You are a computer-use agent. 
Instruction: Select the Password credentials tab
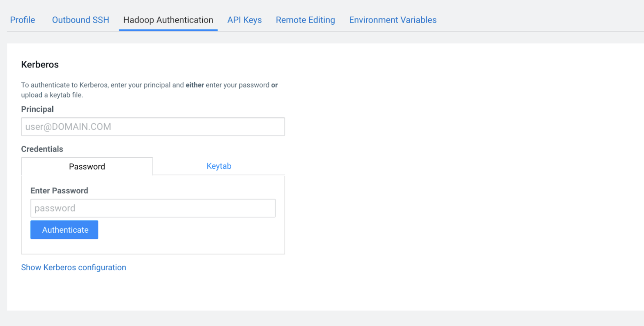pyautogui.click(x=87, y=166)
